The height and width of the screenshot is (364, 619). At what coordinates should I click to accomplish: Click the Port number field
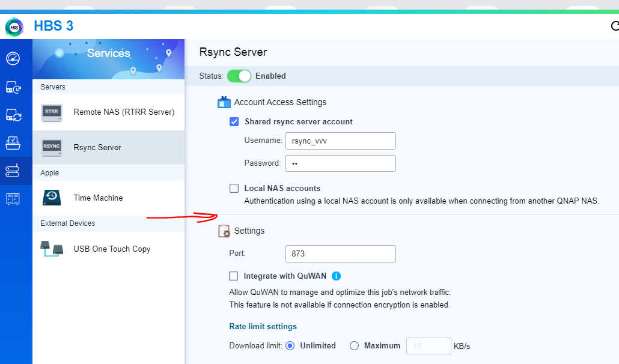point(340,253)
